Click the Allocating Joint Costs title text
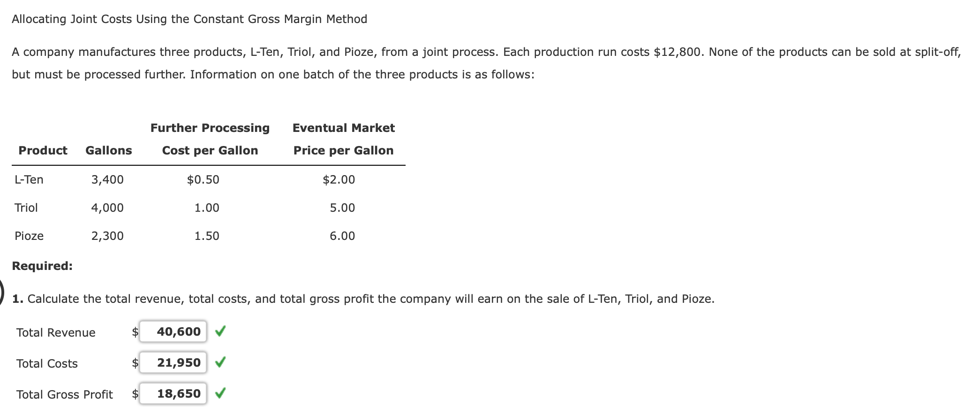This screenshot has height=415, width=980. coord(189,19)
